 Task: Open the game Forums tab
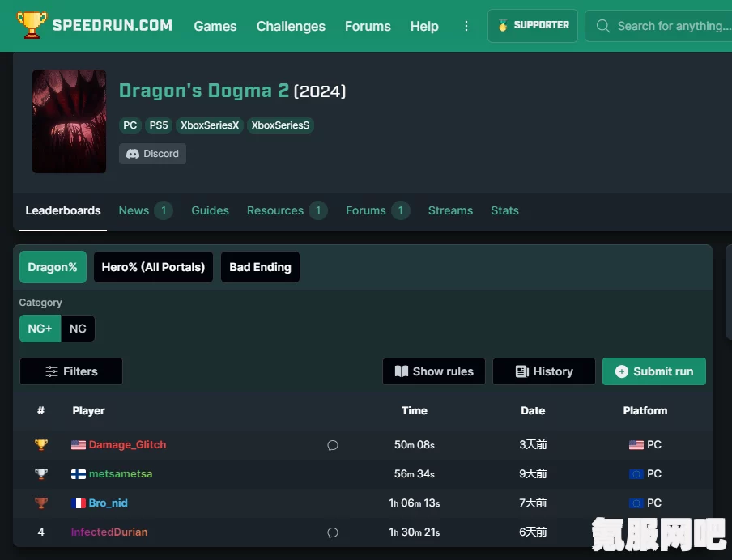click(x=377, y=210)
